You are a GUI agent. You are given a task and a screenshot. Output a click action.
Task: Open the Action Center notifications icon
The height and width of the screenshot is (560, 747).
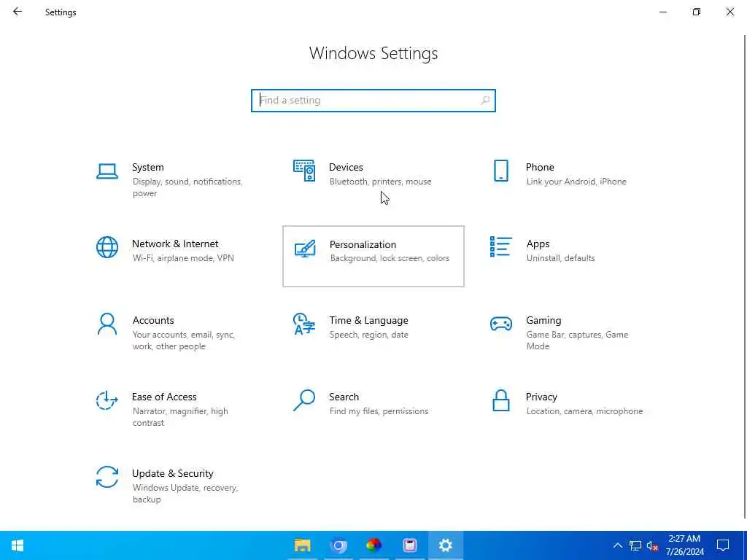coord(723,545)
